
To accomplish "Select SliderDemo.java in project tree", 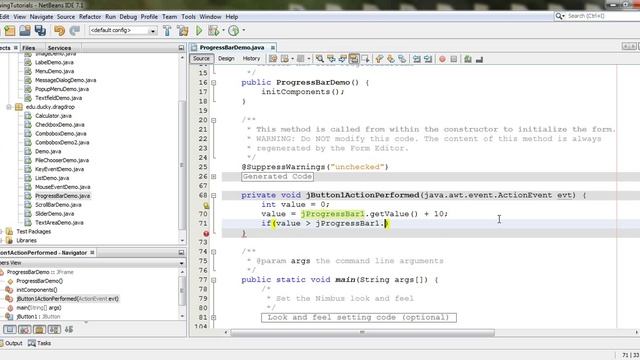I will click(54, 214).
